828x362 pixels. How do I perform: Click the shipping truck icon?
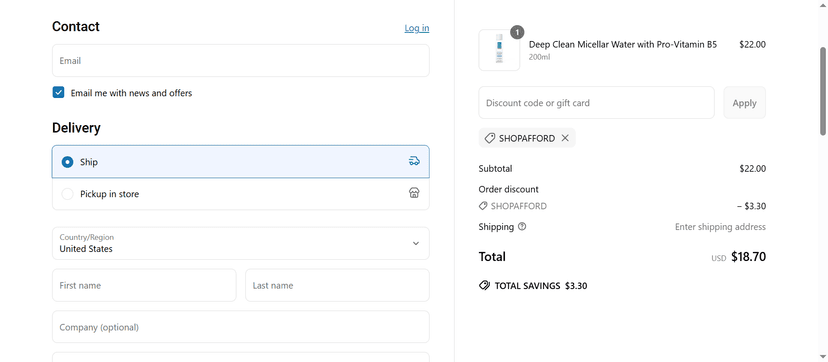tap(414, 161)
